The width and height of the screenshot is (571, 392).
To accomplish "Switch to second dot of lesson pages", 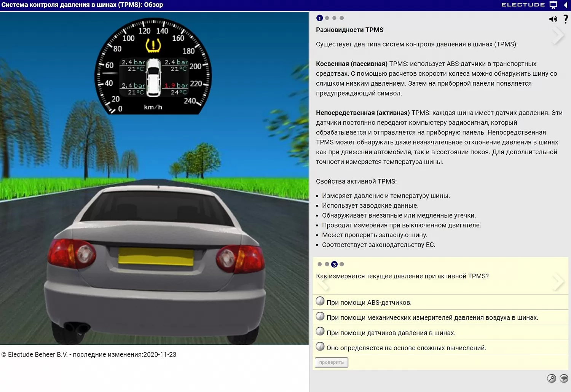I will pyautogui.click(x=327, y=18).
